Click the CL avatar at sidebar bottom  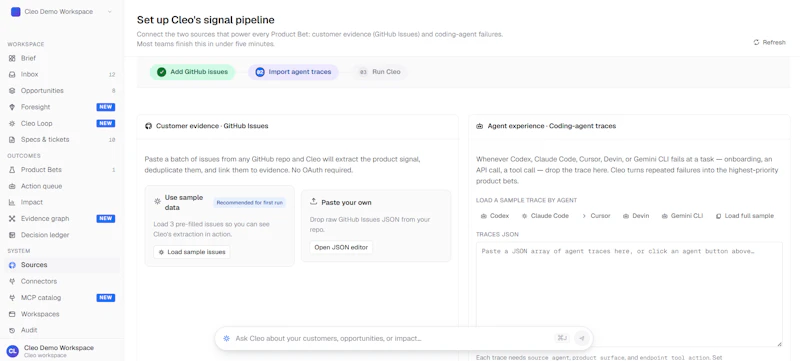click(x=12, y=351)
